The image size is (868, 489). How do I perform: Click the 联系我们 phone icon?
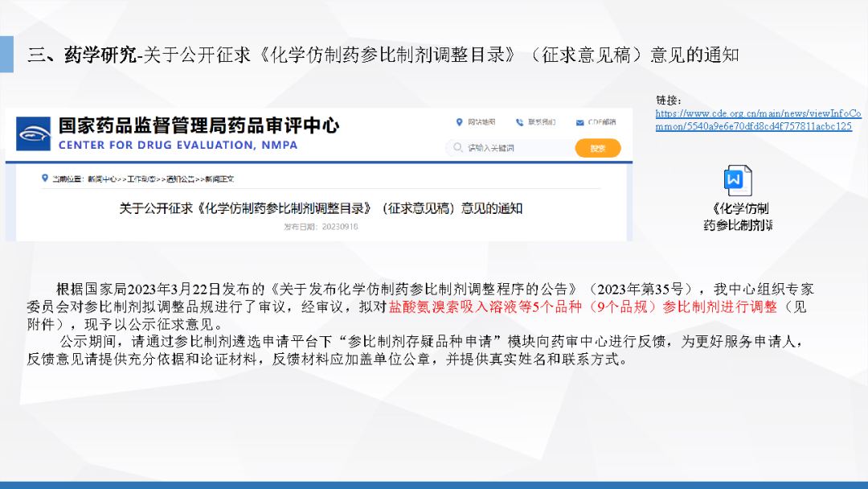[519, 122]
